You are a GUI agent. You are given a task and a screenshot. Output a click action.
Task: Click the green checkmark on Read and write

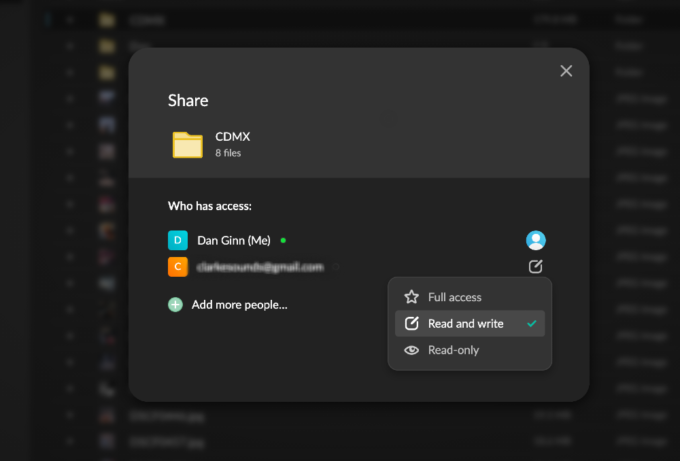pos(532,324)
